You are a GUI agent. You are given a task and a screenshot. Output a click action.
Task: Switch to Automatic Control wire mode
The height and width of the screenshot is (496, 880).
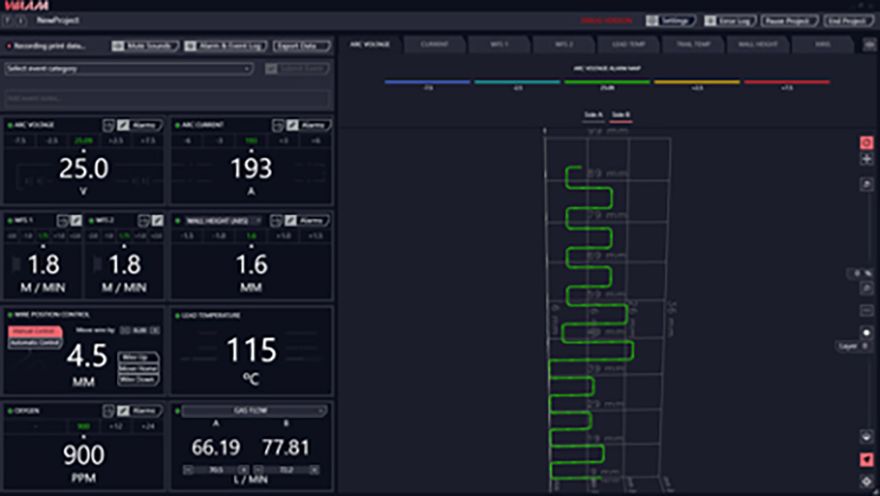(x=35, y=343)
